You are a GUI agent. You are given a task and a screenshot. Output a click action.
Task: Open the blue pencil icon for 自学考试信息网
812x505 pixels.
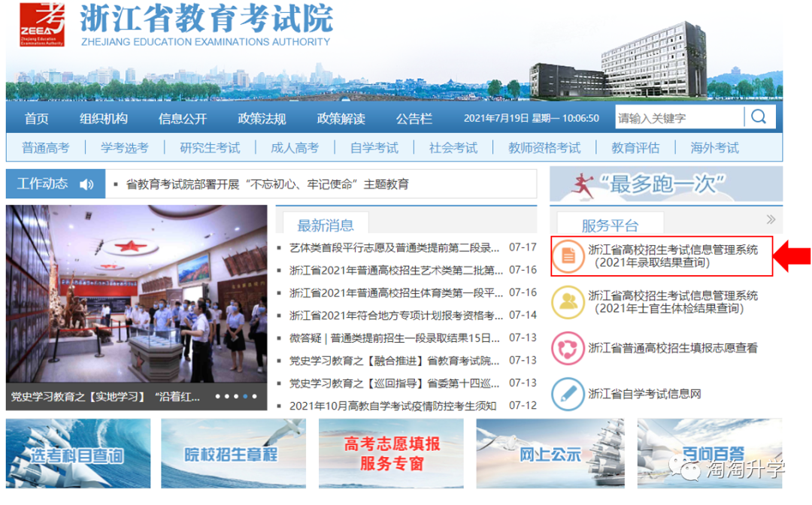pos(568,395)
